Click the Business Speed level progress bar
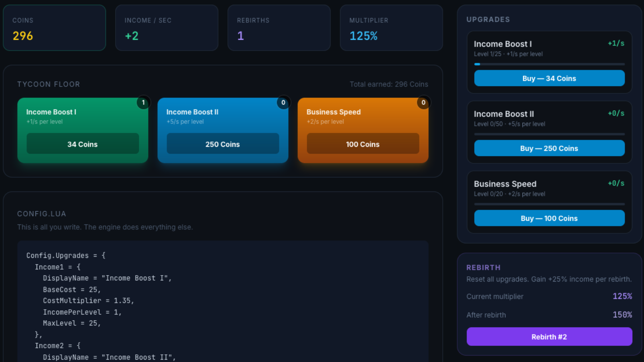 click(549, 204)
